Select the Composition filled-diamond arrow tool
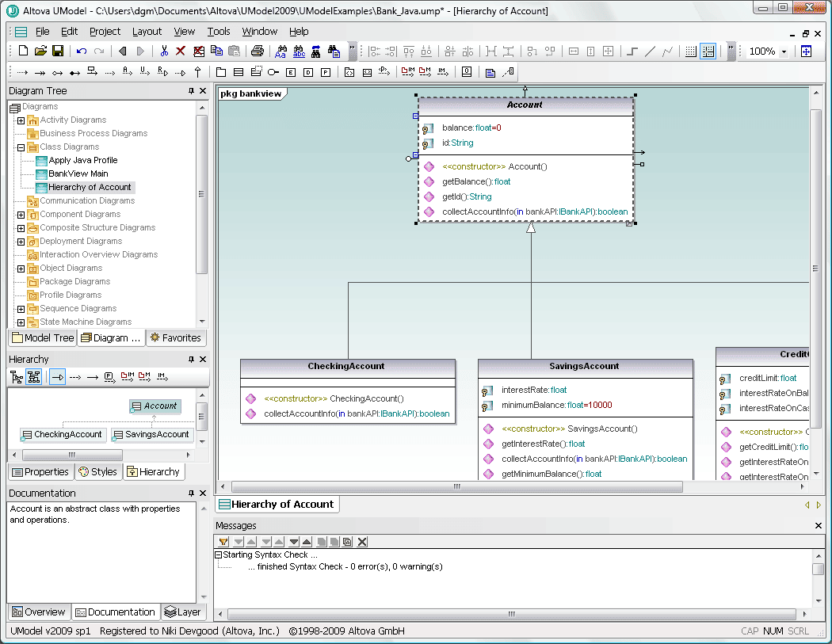832x644 pixels. click(74, 71)
